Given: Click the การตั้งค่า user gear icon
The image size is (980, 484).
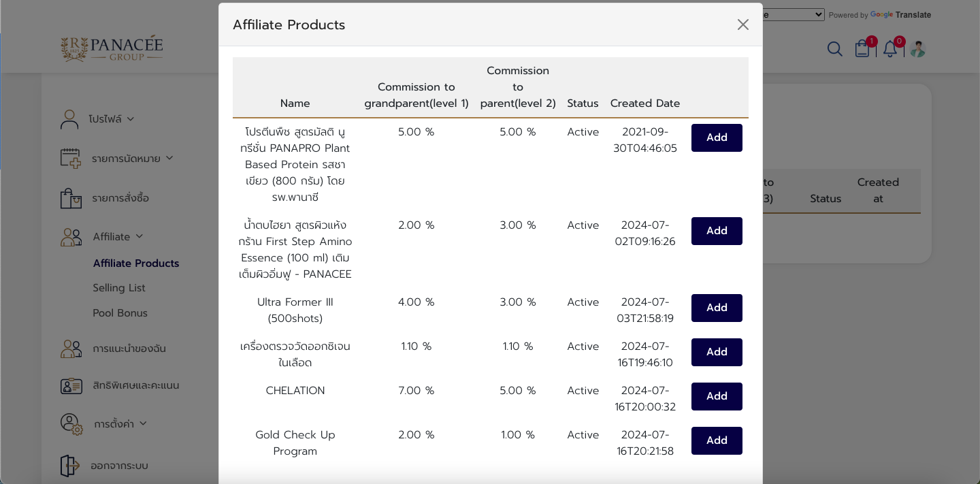Looking at the screenshot, I should (x=71, y=423).
